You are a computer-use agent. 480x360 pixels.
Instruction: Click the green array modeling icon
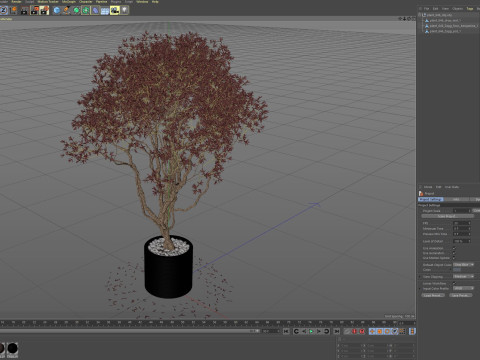(x=86, y=10)
